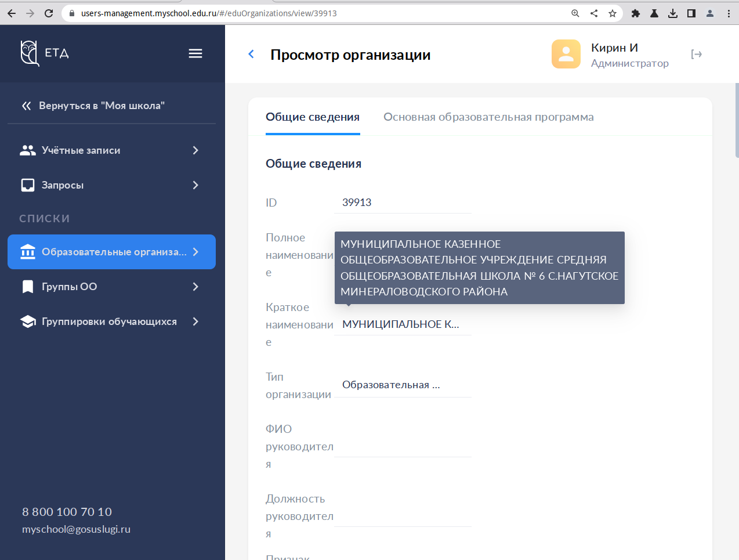The height and width of the screenshot is (560, 739).
Task: Click the share icon in address bar
Action: [594, 13]
